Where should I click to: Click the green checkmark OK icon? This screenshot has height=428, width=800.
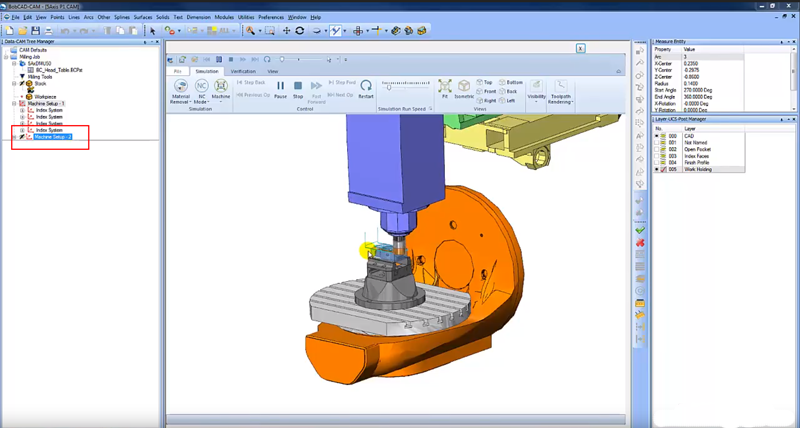click(x=640, y=231)
